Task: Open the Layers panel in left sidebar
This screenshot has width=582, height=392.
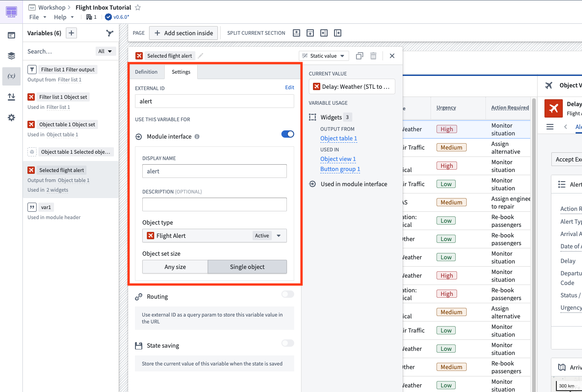Action: [11, 56]
